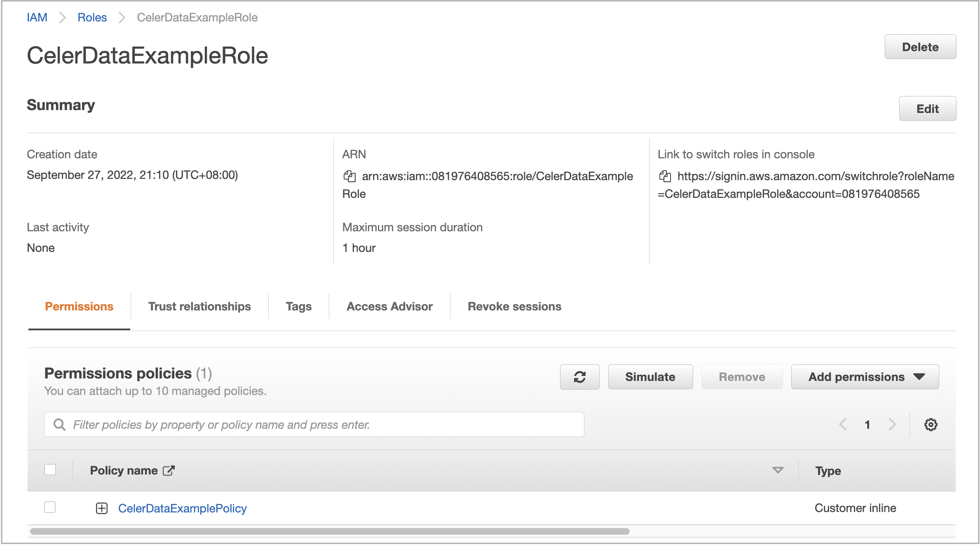The image size is (980, 545).
Task: Expand the CelerDataExamplePolicy details
Action: 101,508
